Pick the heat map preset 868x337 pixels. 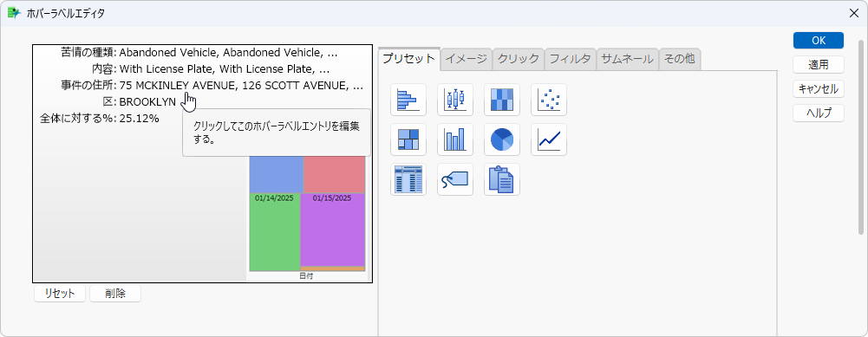(502, 100)
